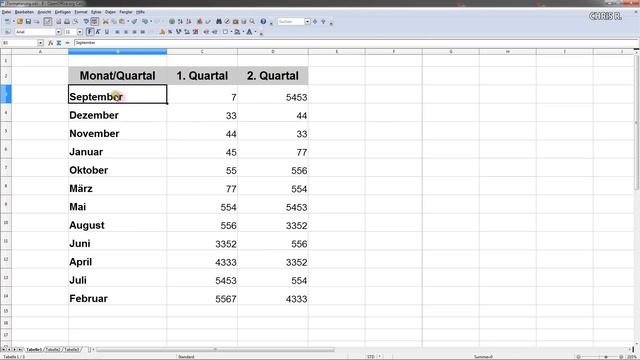The image size is (640, 360).
Task: Toggle Underline formatting
Action: (107, 32)
